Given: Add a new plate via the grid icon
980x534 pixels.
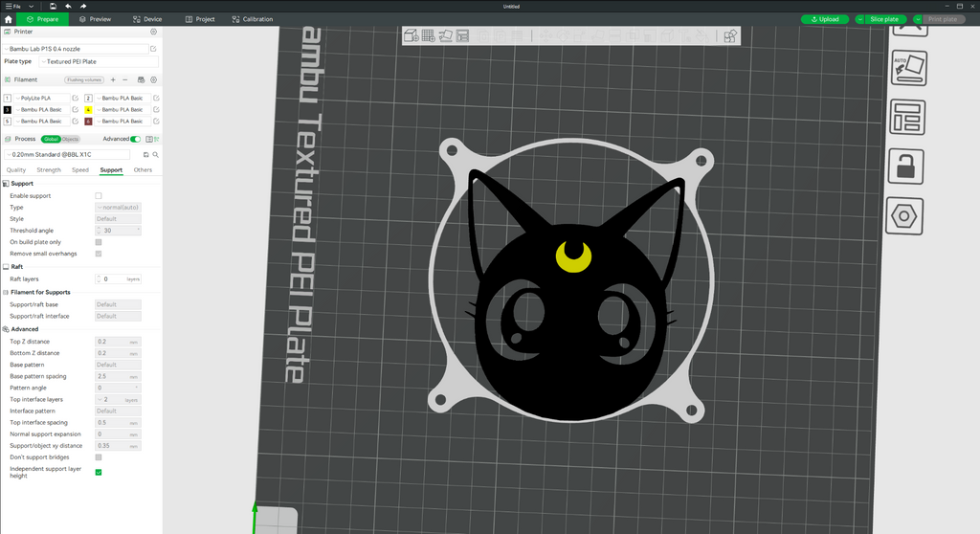Looking at the screenshot, I should (428, 35).
